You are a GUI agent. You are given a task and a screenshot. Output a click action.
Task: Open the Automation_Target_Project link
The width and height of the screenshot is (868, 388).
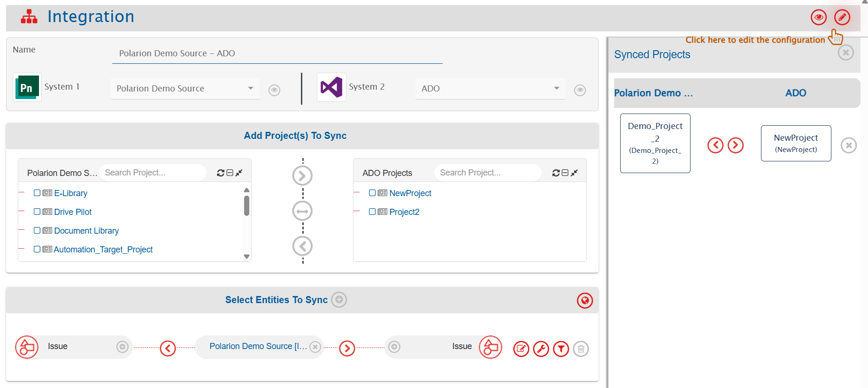[x=103, y=250]
